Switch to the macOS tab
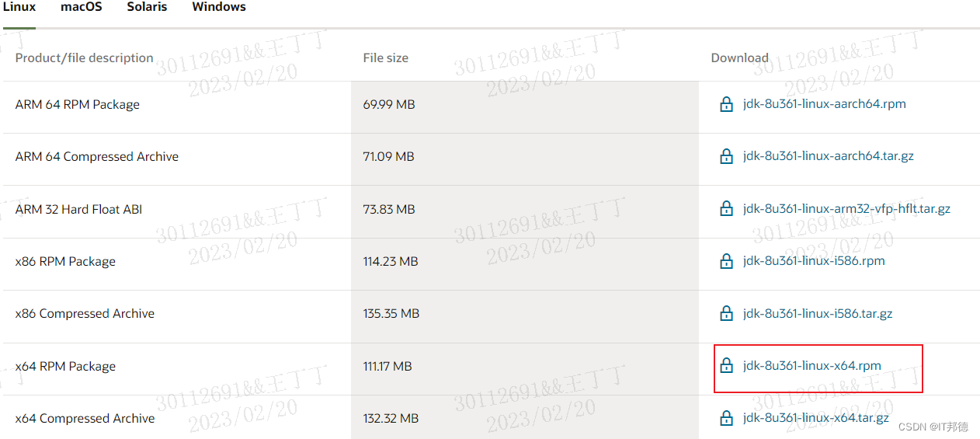Image resolution: width=980 pixels, height=439 pixels. 82,7
